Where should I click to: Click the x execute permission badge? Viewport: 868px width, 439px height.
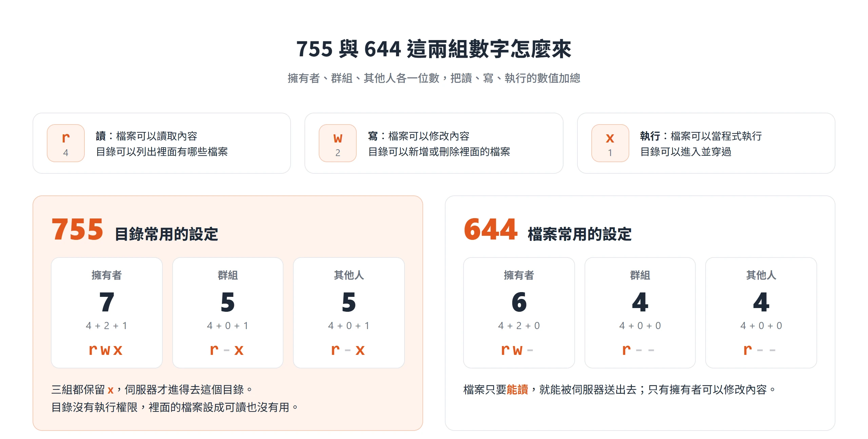click(x=610, y=143)
